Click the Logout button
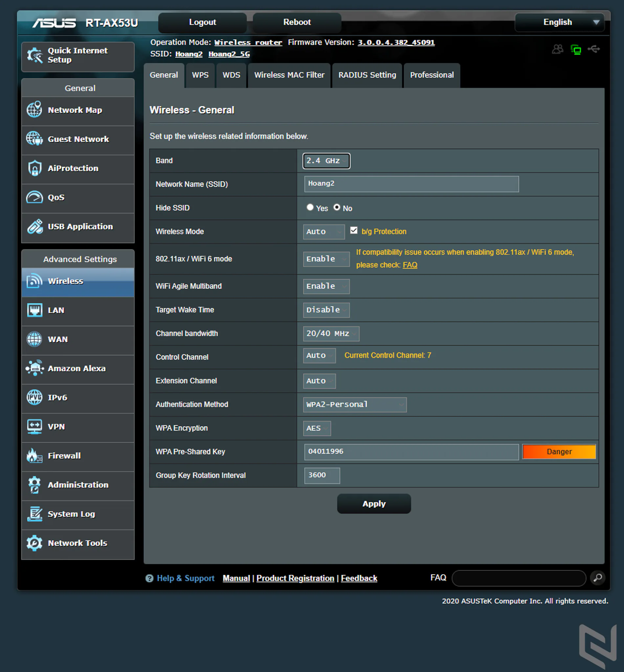 (x=202, y=22)
